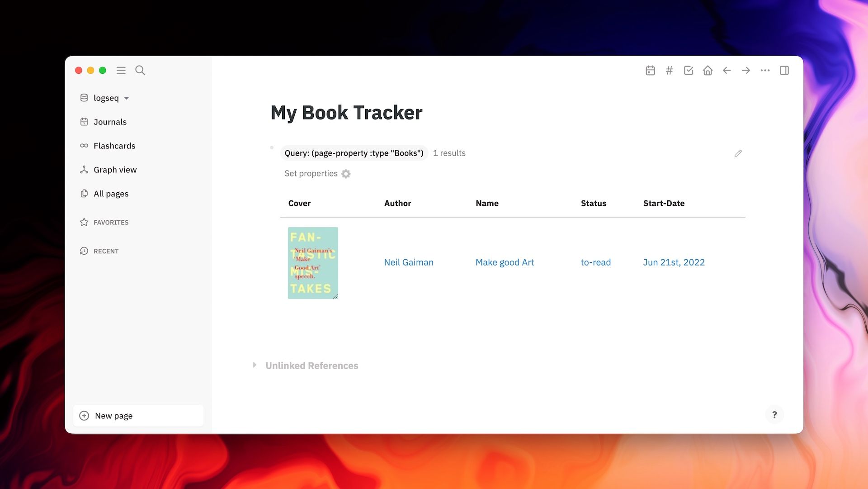868x489 pixels.
Task: Open the hashtag search icon in toolbar
Action: pos(669,71)
